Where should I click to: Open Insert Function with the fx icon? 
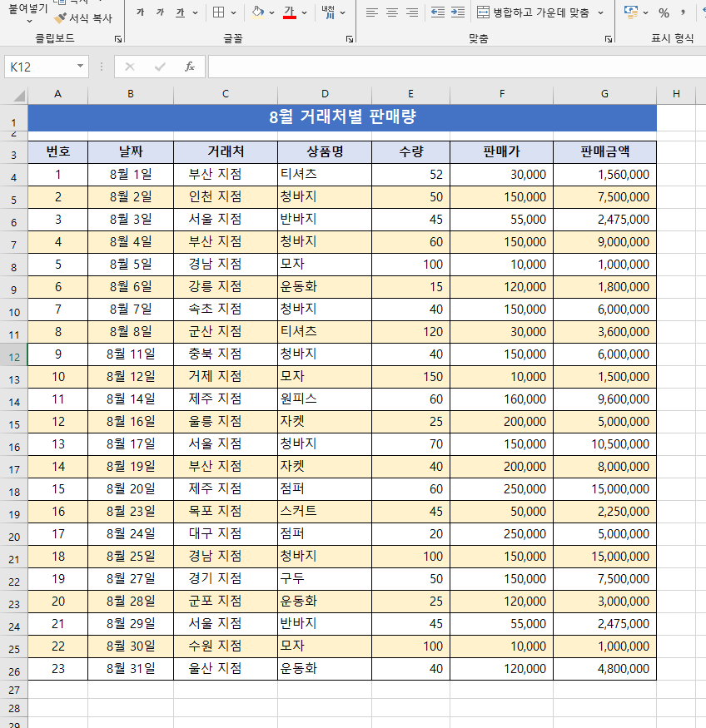(x=190, y=67)
